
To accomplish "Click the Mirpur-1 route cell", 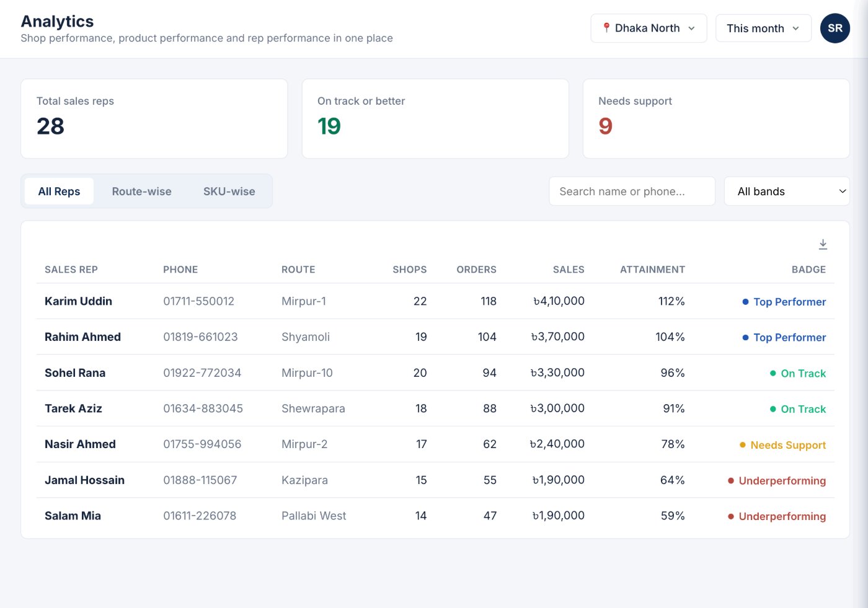I will [x=304, y=301].
